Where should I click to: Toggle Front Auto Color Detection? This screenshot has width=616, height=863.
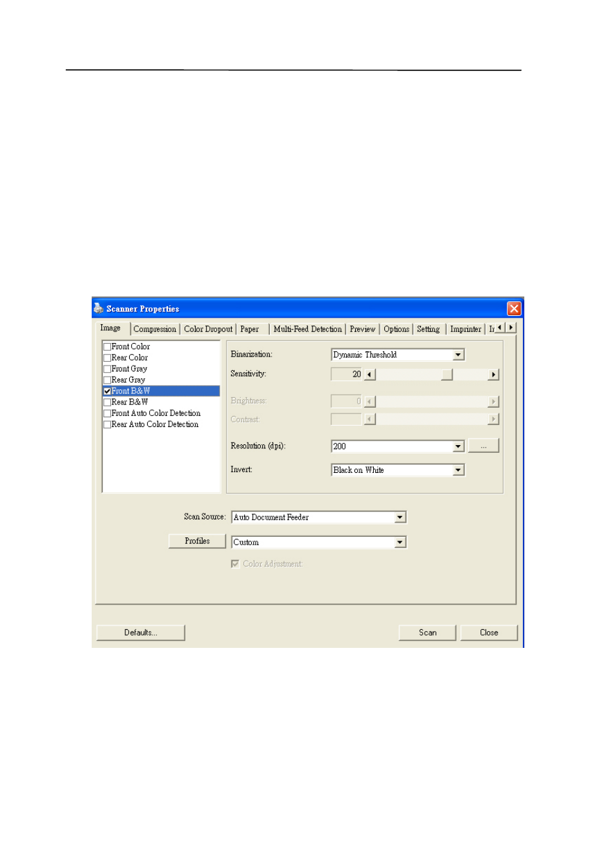pyautogui.click(x=107, y=413)
